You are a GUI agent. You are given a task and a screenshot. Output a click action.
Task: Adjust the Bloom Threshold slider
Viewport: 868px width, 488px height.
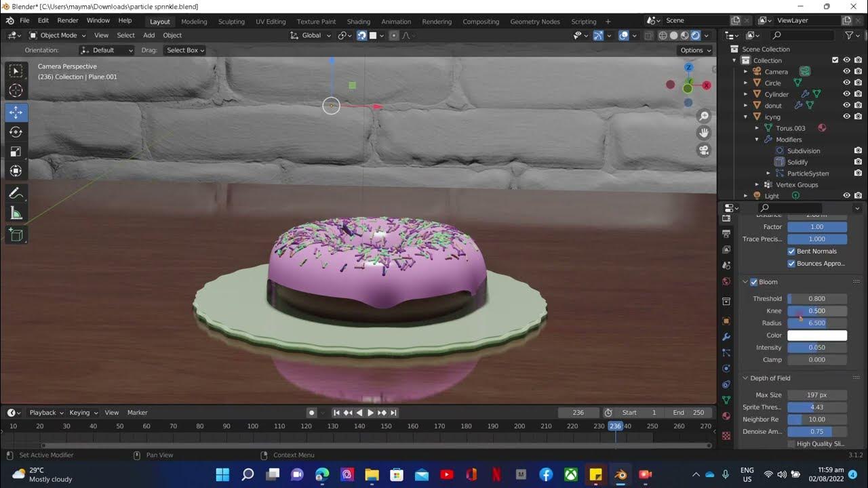pyautogui.click(x=817, y=298)
